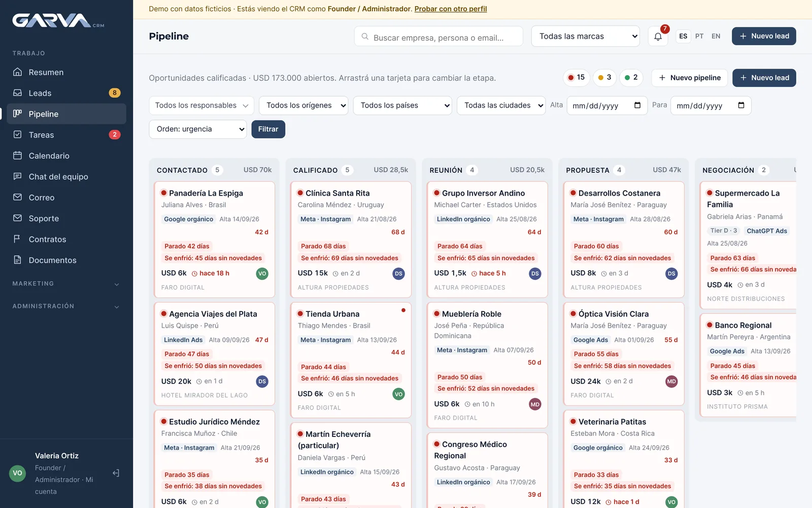Click the Contratos flag icon in sidebar
This screenshot has width=812, height=508.
click(17, 239)
